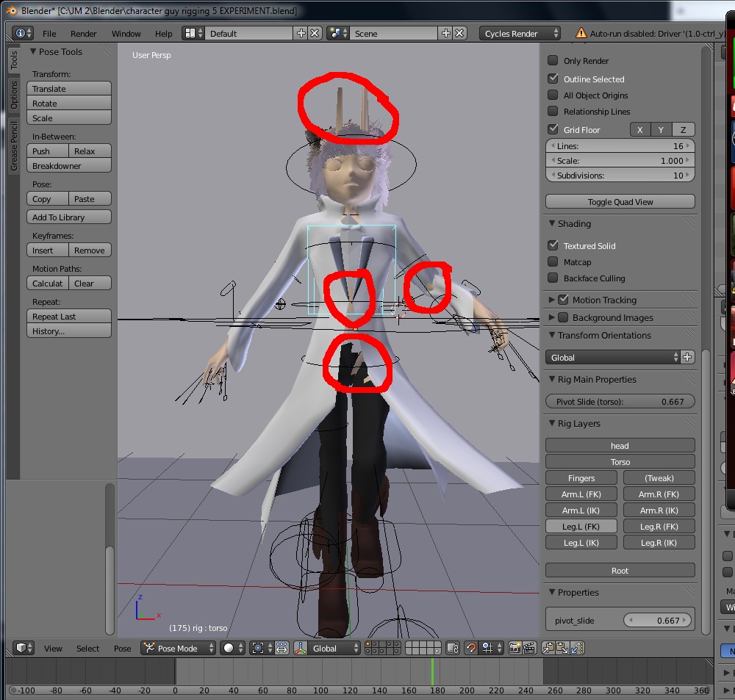The width and height of the screenshot is (735, 700).
Task: Click the paste pose icon in header
Action: [x=562, y=648]
